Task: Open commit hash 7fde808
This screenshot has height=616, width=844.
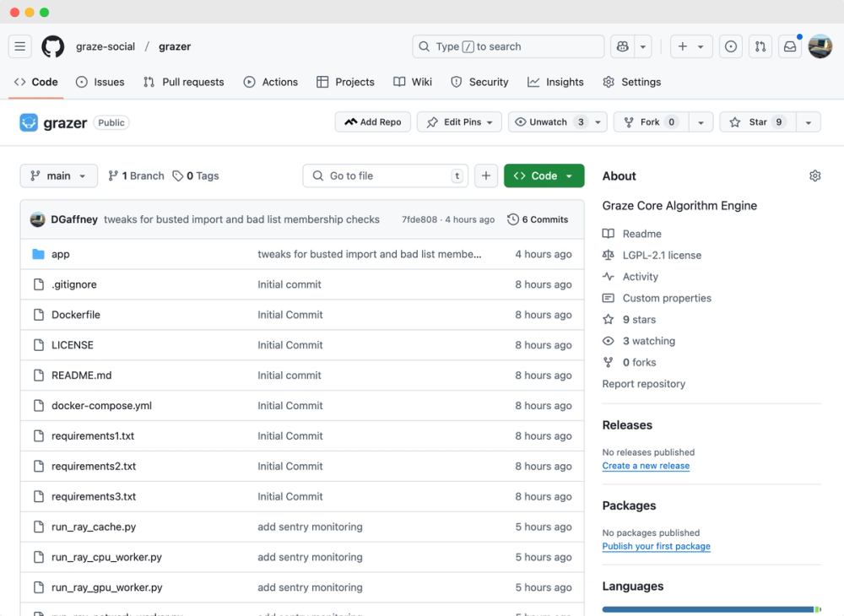Action: pos(419,219)
